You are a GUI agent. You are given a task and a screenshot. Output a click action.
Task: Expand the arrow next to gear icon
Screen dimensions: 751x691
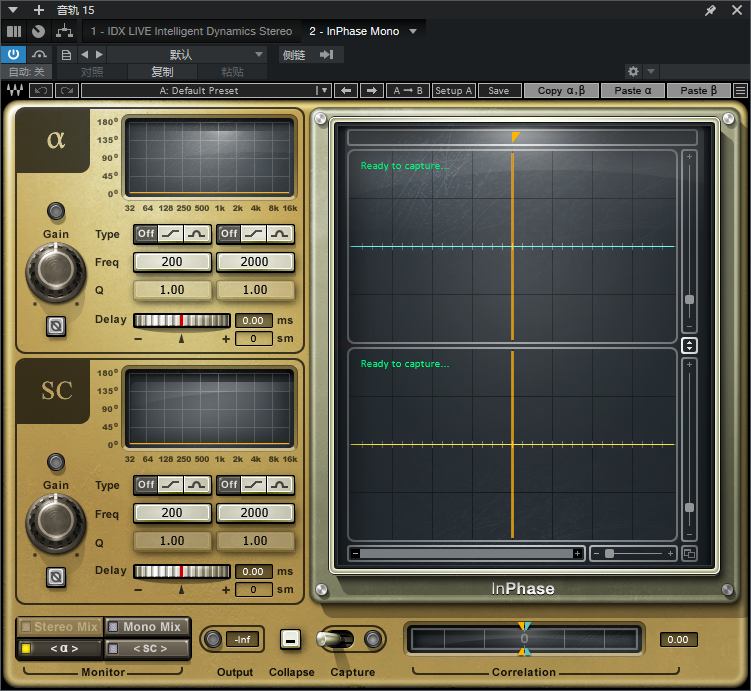pyautogui.click(x=651, y=72)
